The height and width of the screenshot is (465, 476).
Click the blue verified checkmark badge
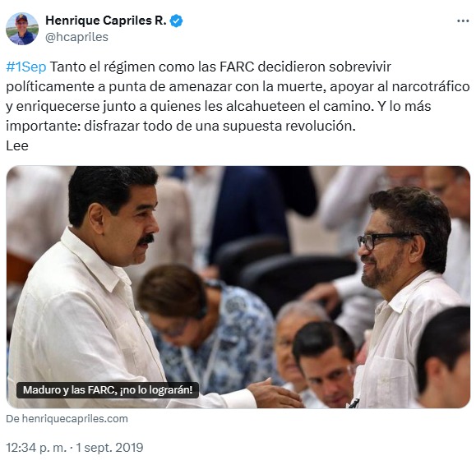(177, 21)
